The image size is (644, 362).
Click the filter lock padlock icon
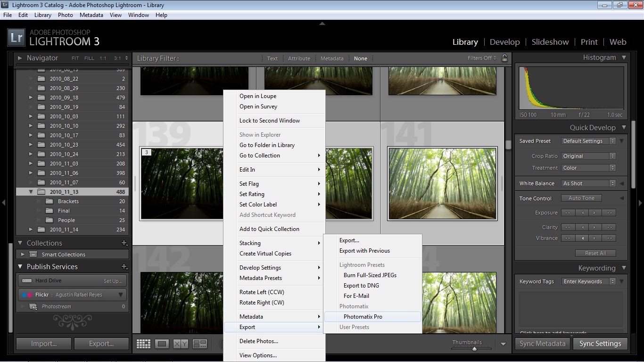pyautogui.click(x=504, y=58)
